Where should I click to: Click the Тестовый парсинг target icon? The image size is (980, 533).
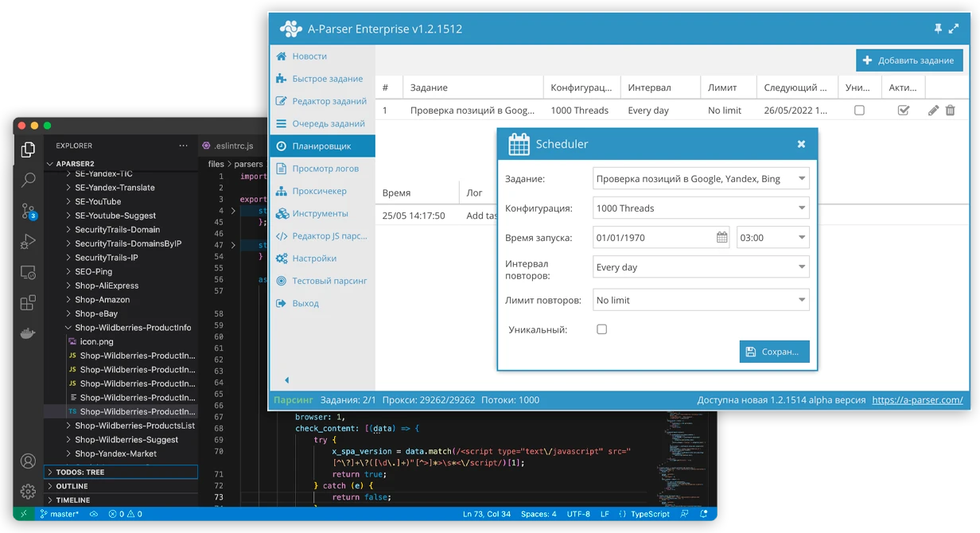tap(281, 281)
